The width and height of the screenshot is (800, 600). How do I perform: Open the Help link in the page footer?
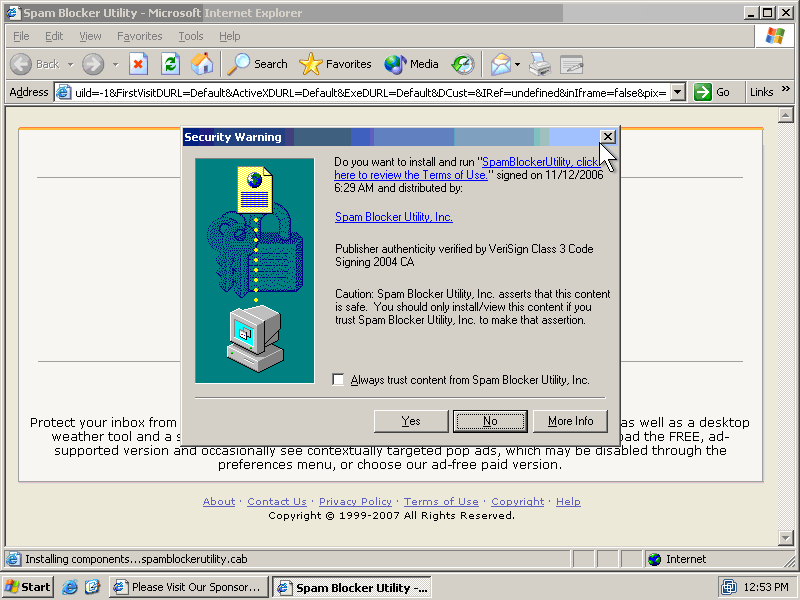(568, 502)
